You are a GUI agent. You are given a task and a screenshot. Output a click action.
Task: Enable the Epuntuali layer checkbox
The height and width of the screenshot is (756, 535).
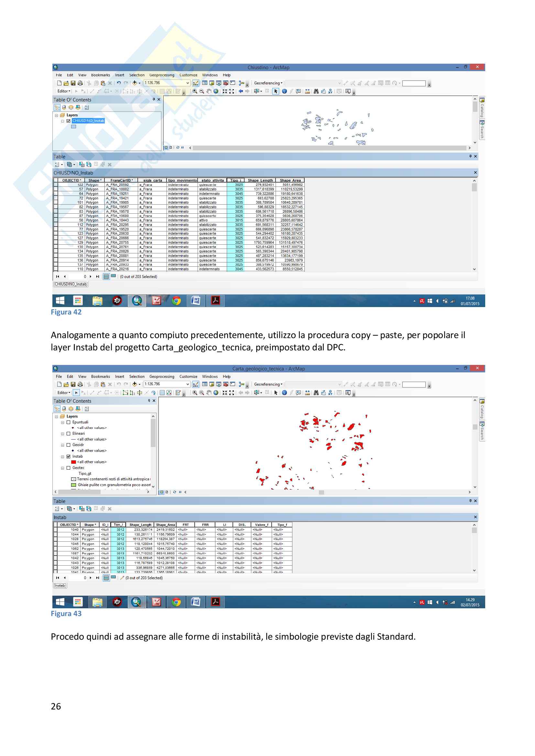point(69,422)
